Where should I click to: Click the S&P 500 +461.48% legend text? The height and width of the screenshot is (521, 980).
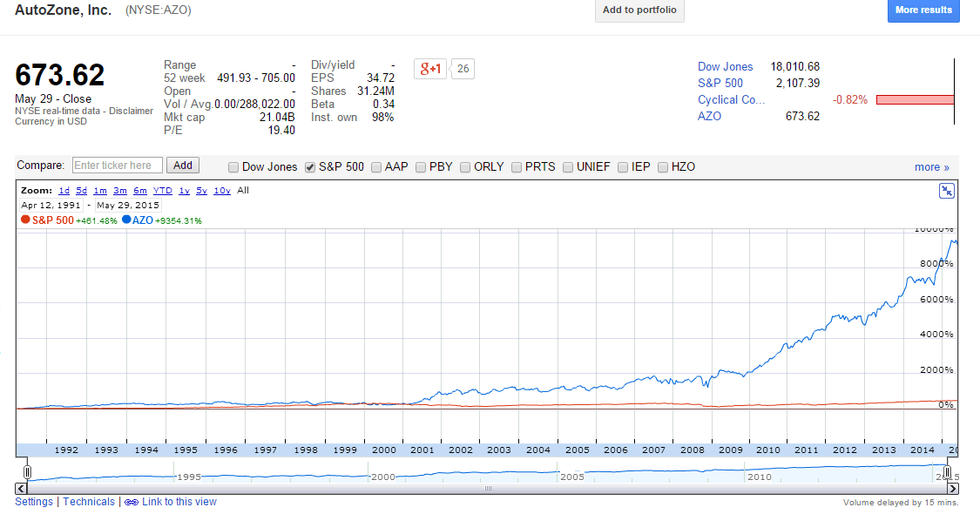tap(74, 220)
